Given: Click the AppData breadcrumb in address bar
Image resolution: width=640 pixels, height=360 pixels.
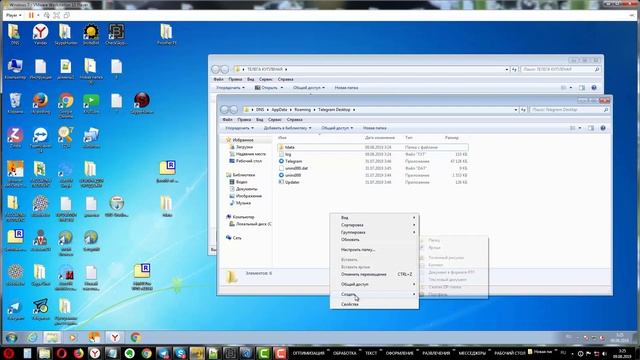Looking at the screenshot, I should coord(279,110).
